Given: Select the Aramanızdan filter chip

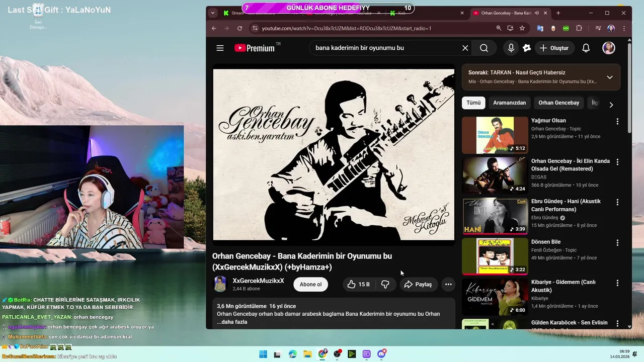Looking at the screenshot, I should click(510, 103).
